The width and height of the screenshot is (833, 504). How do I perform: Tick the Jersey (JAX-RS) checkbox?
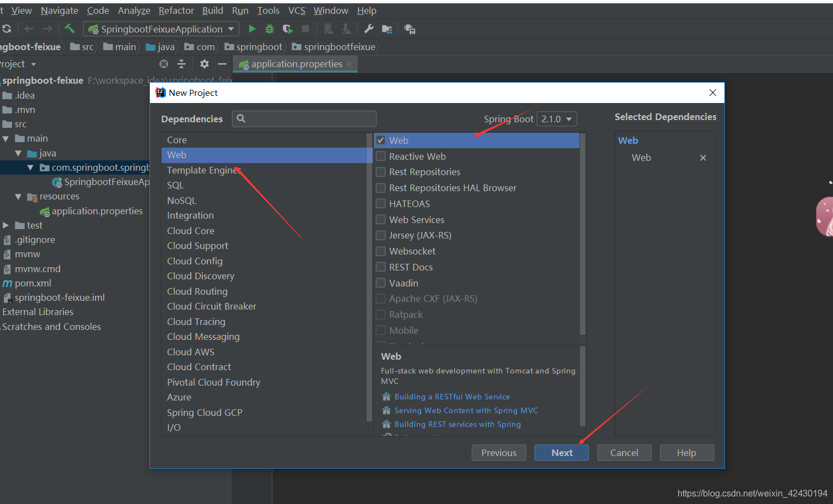click(x=380, y=235)
